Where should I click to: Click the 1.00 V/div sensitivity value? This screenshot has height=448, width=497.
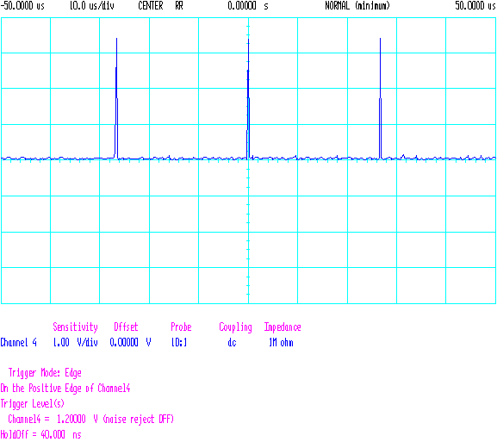[76, 342]
